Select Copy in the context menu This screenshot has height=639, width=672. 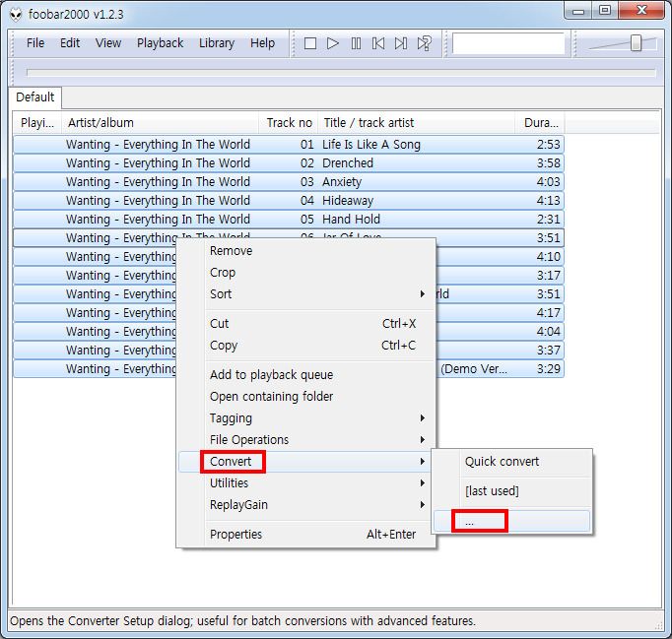(x=306, y=345)
